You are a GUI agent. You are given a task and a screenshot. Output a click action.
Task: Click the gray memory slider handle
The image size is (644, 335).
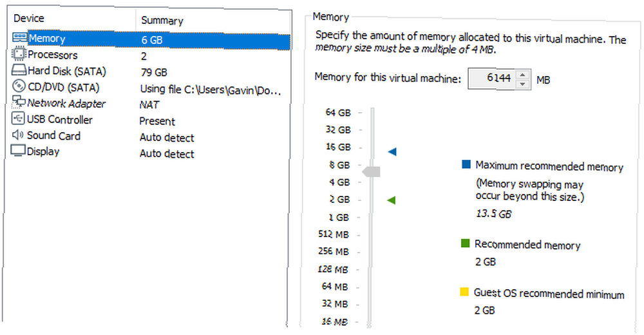(x=372, y=171)
